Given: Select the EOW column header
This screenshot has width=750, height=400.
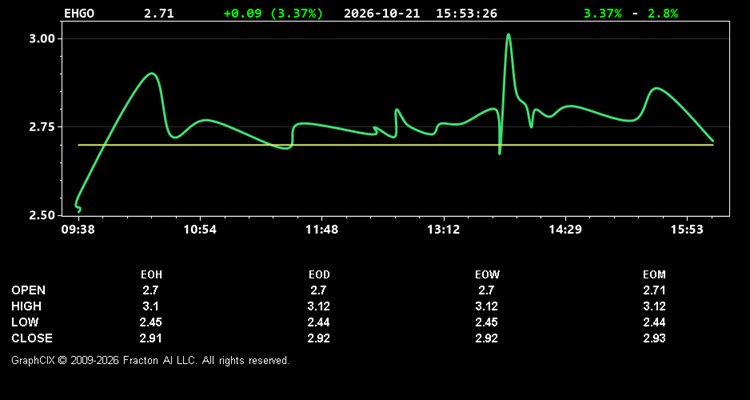Looking at the screenshot, I should pyautogui.click(x=487, y=275).
